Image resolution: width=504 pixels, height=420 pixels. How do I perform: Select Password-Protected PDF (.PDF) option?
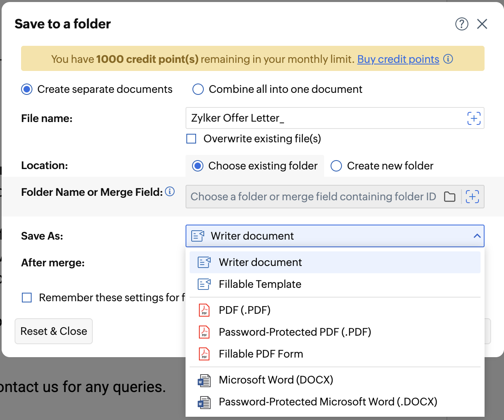click(x=295, y=332)
